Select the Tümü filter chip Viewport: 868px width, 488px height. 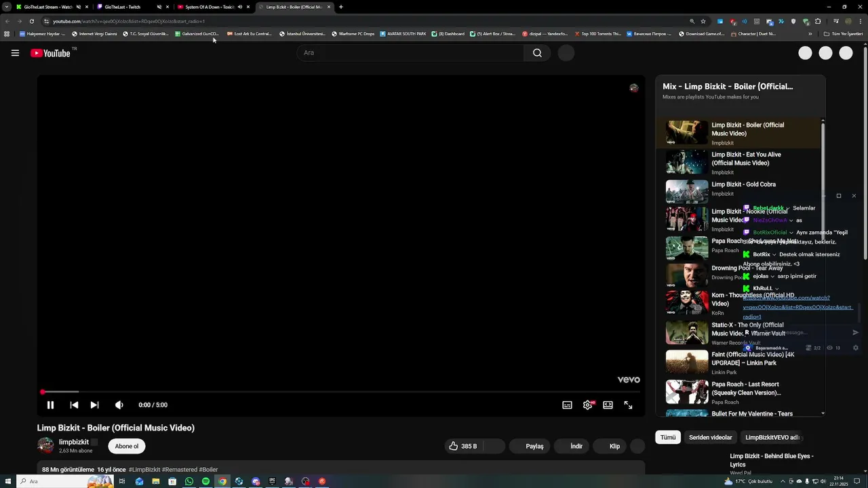[x=668, y=437]
